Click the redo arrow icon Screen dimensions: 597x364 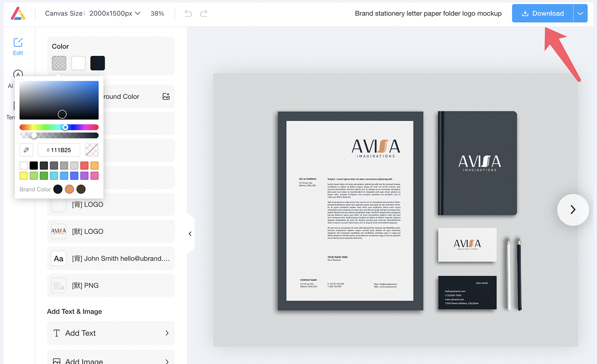(x=204, y=14)
